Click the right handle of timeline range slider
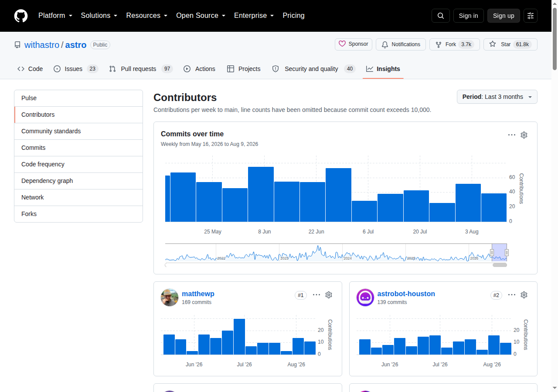The image size is (558, 392). point(507,253)
